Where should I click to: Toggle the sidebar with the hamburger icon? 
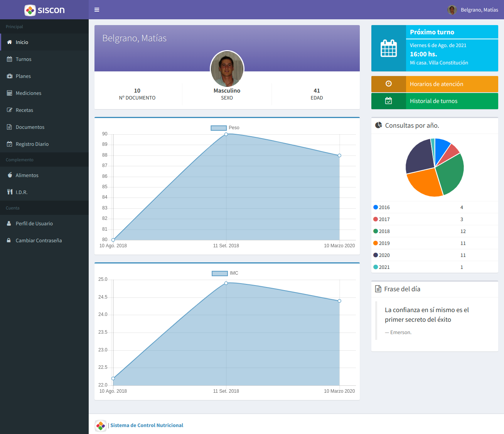click(97, 10)
